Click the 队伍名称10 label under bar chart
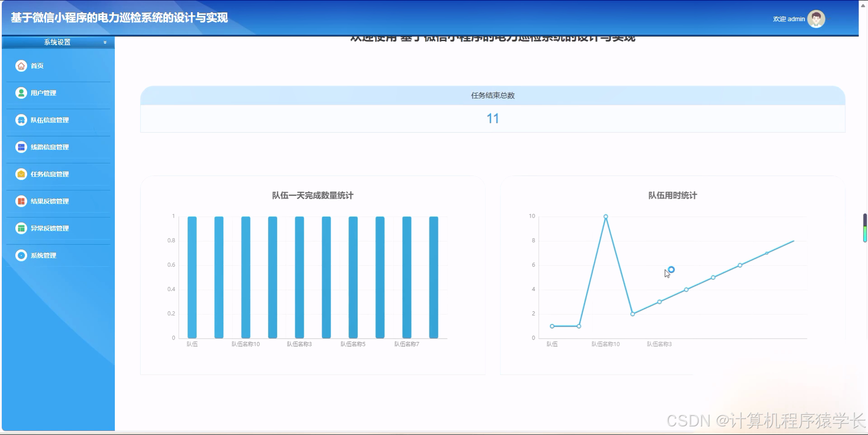868x435 pixels. pyautogui.click(x=246, y=344)
